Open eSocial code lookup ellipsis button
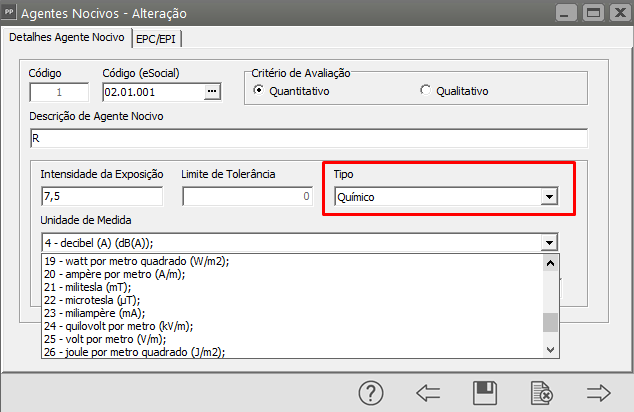 click(x=211, y=92)
